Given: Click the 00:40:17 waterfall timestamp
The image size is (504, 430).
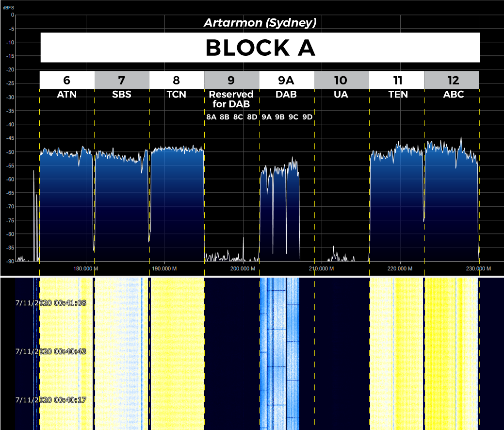Looking at the screenshot, I should [51, 400].
